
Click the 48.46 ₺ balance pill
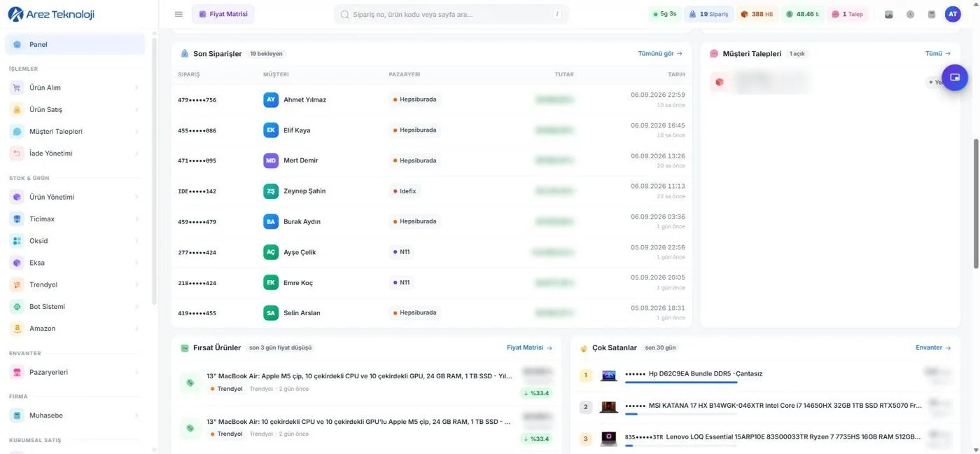(x=803, y=14)
